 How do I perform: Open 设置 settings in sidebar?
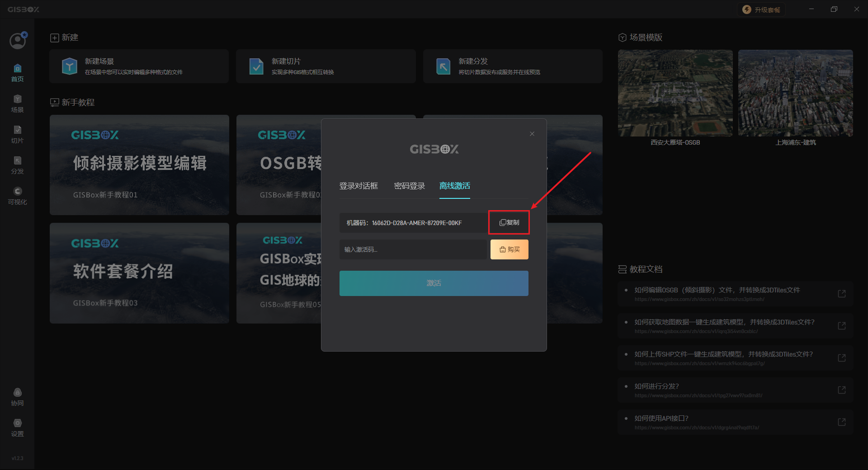pos(17,428)
